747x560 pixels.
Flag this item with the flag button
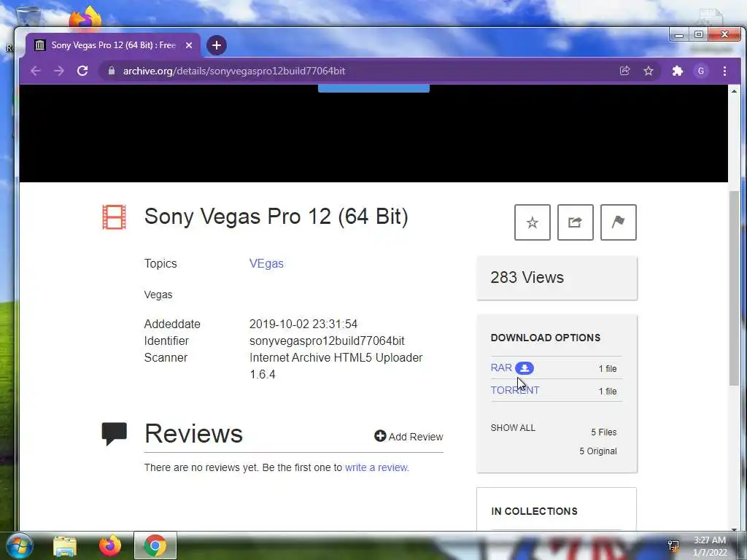pos(619,222)
